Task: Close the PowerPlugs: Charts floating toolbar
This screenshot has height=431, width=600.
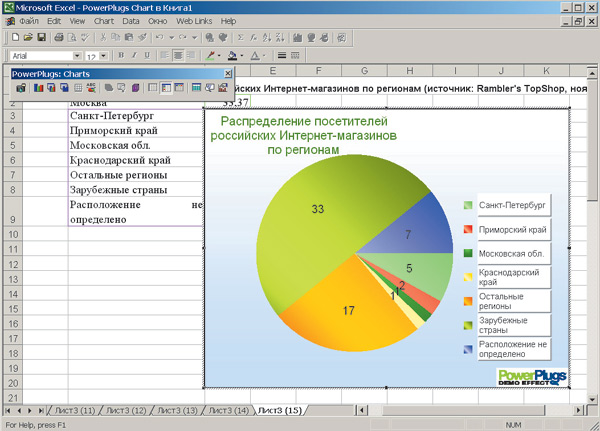Action: [227, 73]
